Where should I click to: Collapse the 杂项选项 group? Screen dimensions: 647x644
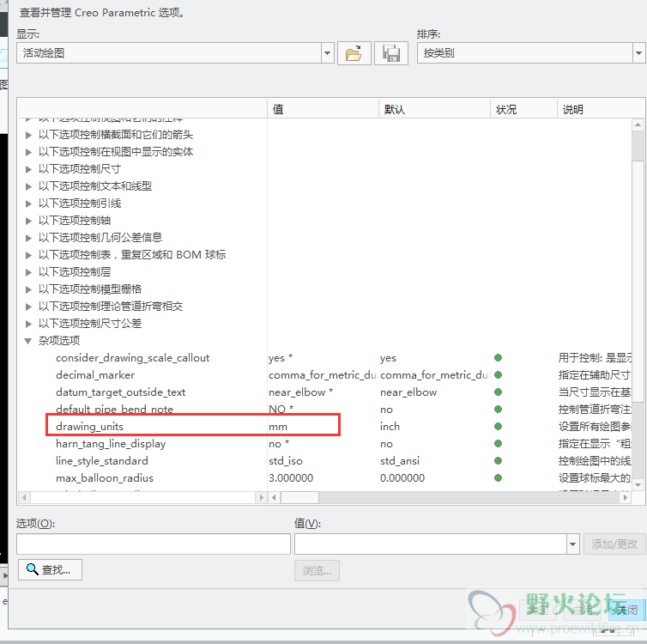tap(28, 341)
